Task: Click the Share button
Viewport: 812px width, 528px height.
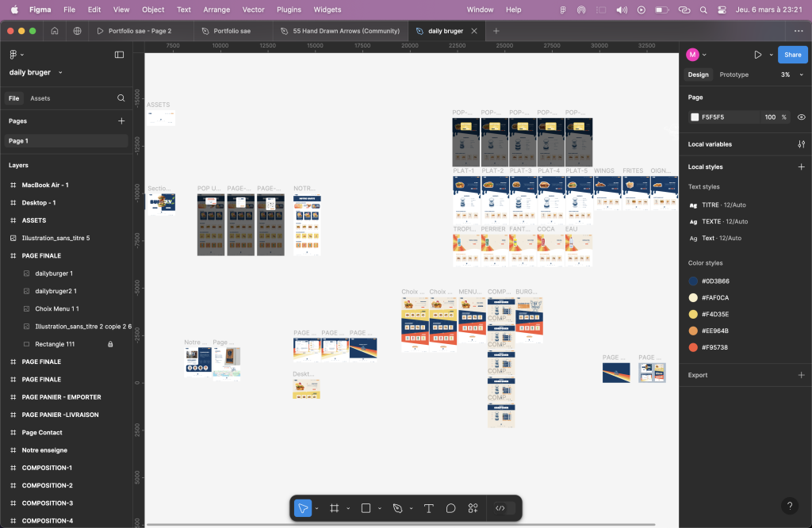Action: (792, 55)
